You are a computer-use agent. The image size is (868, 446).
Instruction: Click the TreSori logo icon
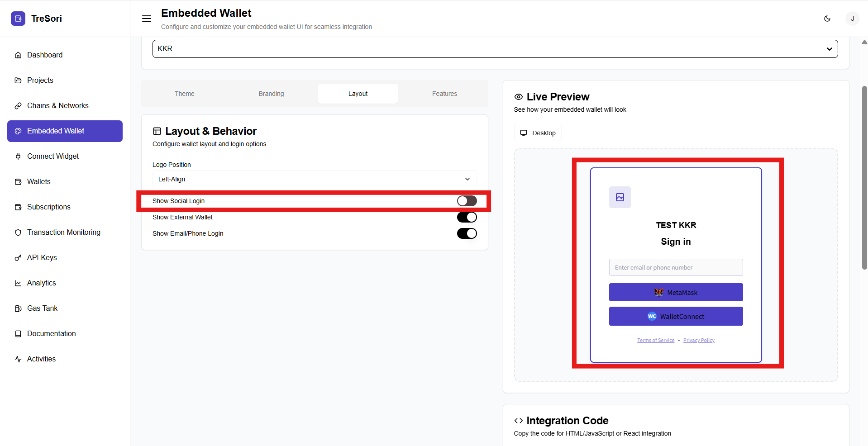18,19
